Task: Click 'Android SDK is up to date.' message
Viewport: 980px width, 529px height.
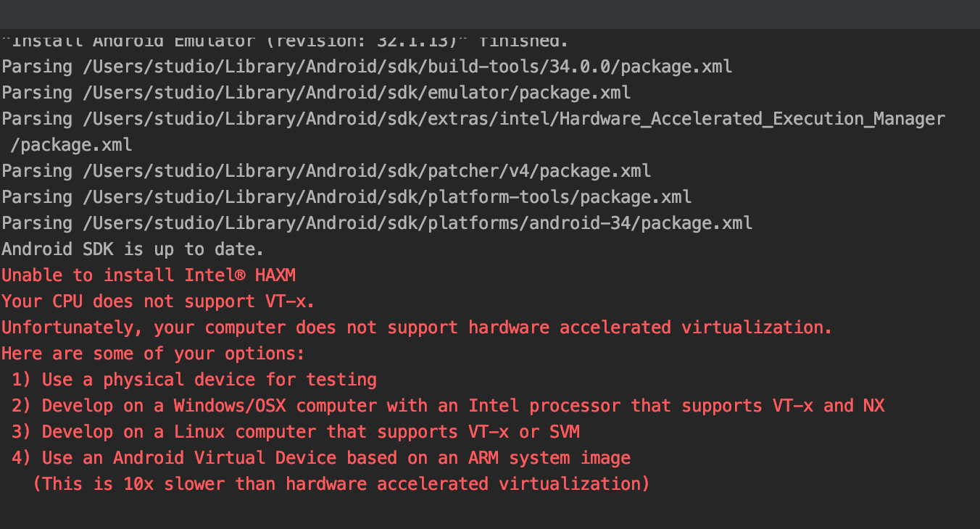Action: [133, 249]
